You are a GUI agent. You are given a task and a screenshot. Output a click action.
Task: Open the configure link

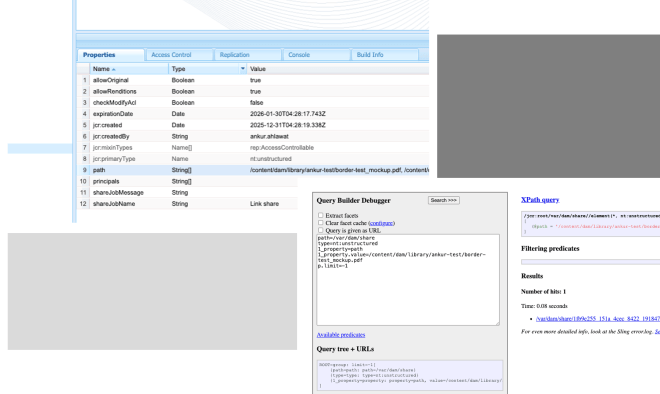point(381,223)
